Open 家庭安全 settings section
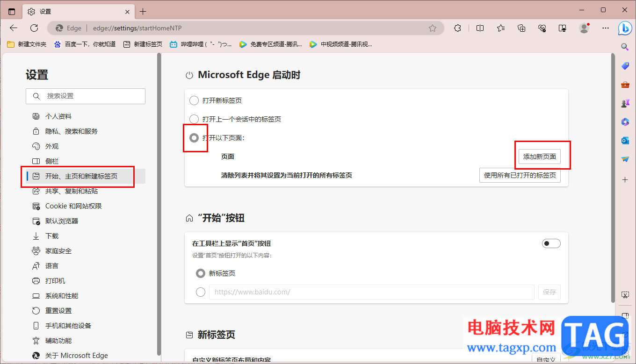 (x=86, y=251)
